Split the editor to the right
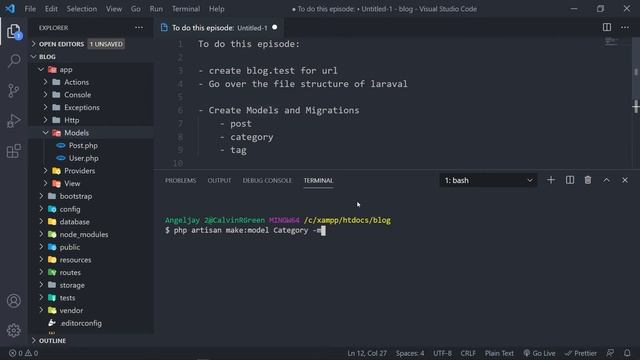The image size is (640, 360). click(607, 27)
